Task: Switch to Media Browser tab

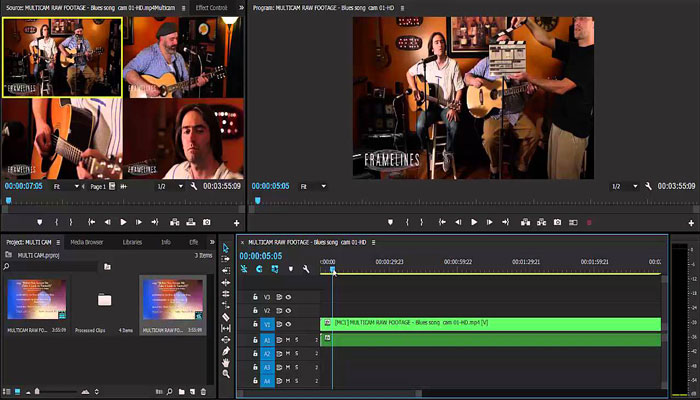Action: pyautogui.click(x=87, y=242)
